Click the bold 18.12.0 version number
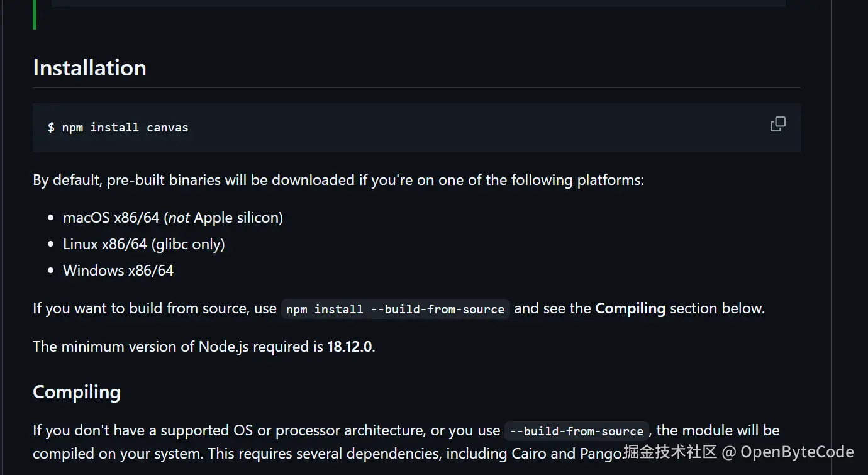The width and height of the screenshot is (868, 475). point(350,347)
